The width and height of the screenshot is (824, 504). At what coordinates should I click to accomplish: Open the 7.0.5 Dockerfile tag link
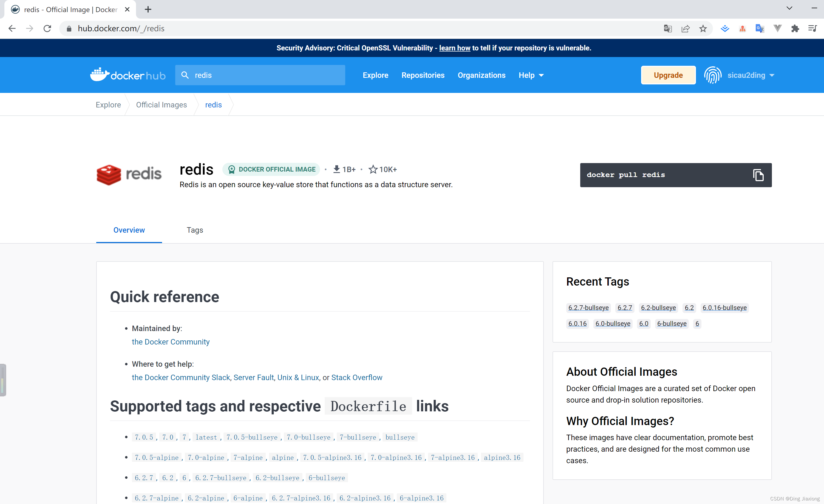pyautogui.click(x=144, y=437)
